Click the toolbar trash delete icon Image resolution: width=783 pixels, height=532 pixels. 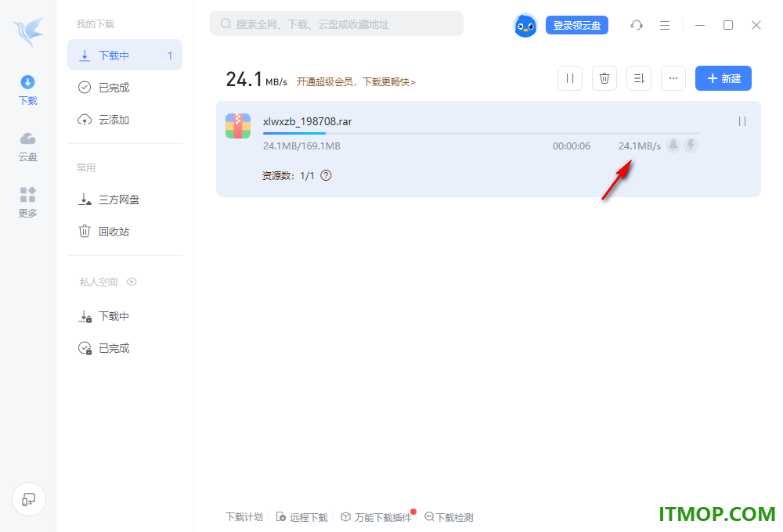(x=604, y=78)
